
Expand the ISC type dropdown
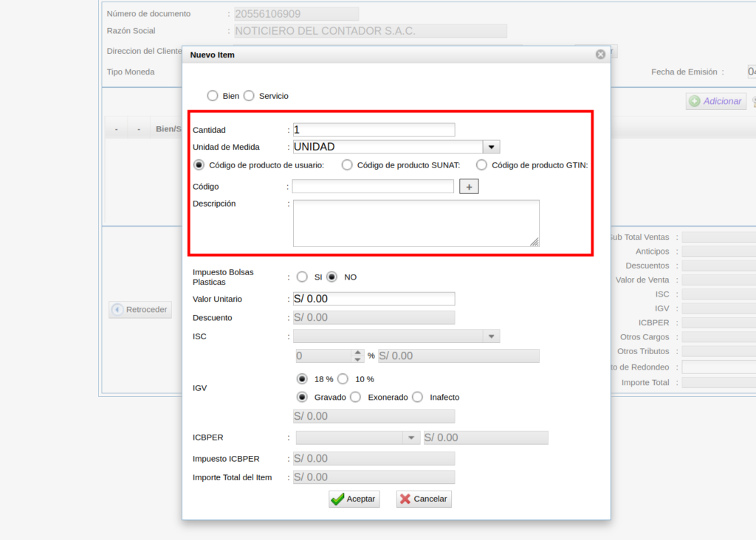pos(492,336)
